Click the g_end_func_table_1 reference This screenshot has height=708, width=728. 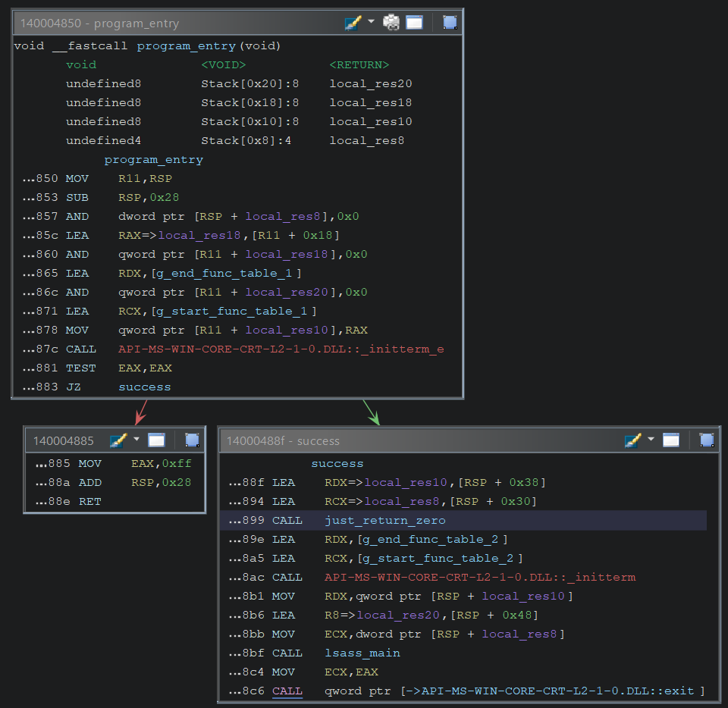[x=224, y=274]
